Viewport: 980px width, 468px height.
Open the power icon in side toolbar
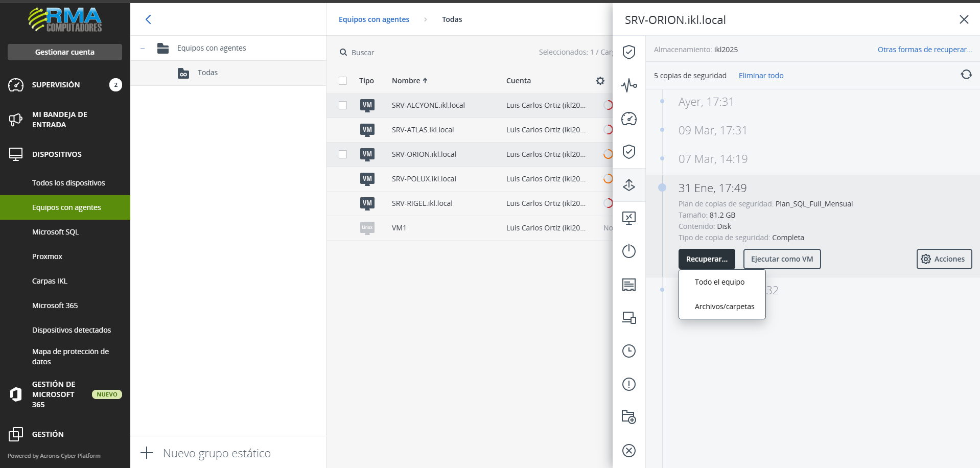tap(628, 251)
